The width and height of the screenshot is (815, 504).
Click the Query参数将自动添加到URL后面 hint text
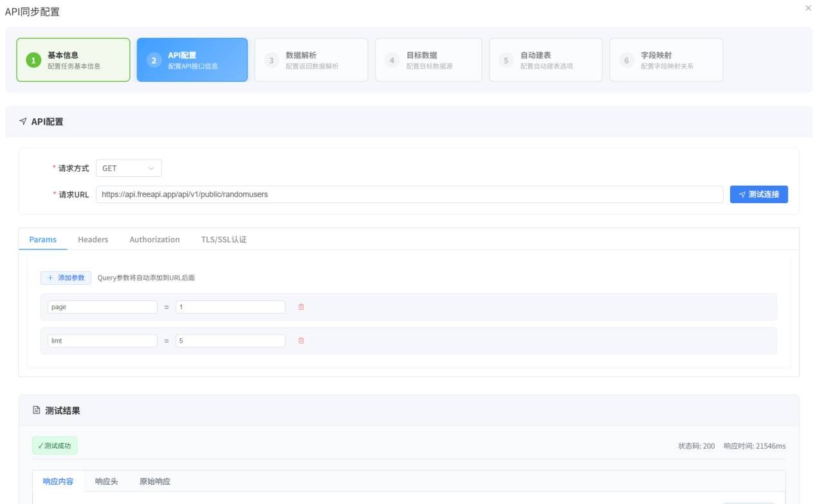[146, 278]
